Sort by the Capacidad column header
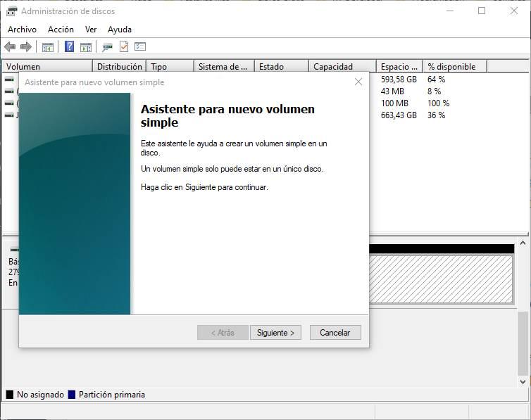 (343, 66)
